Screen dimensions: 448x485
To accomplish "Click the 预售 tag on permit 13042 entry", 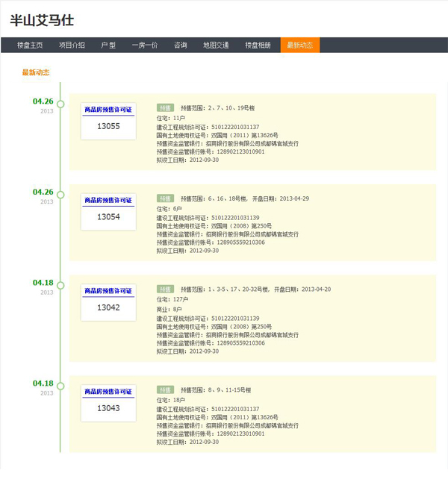I will (x=165, y=289).
